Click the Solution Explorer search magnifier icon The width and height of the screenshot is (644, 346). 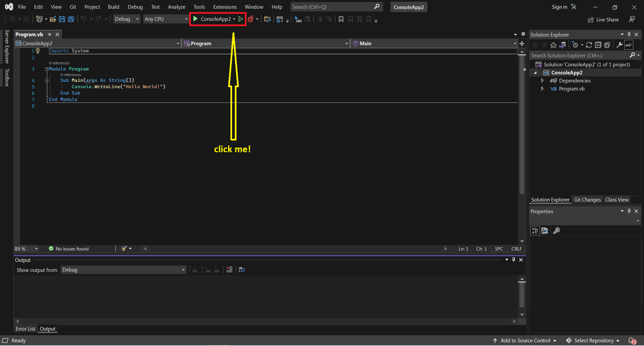click(633, 55)
